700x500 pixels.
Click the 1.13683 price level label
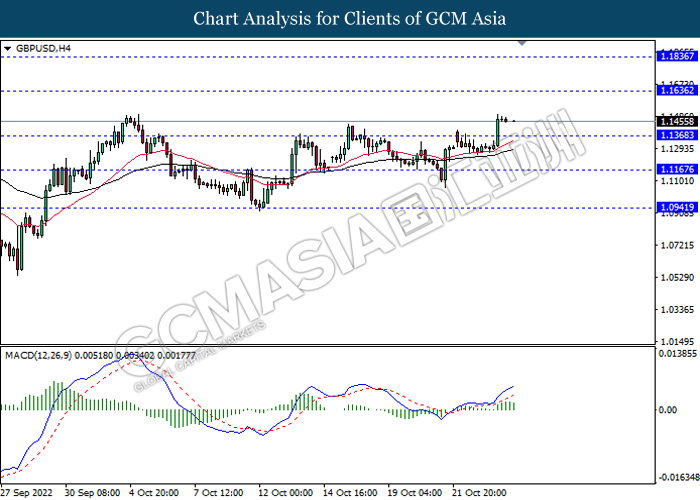coord(677,135)
